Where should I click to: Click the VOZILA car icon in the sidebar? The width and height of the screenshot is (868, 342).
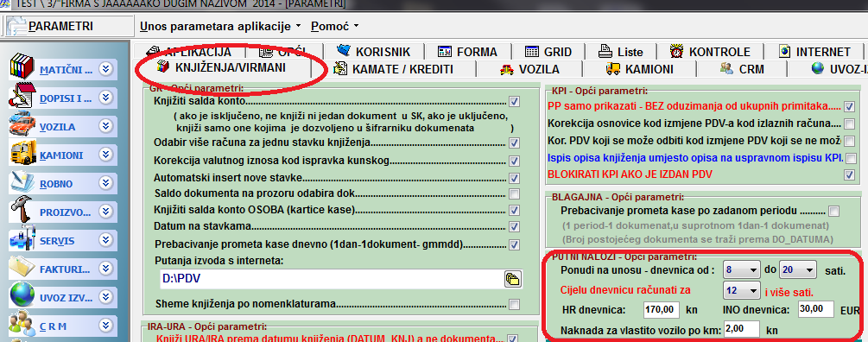coord(22,124)
